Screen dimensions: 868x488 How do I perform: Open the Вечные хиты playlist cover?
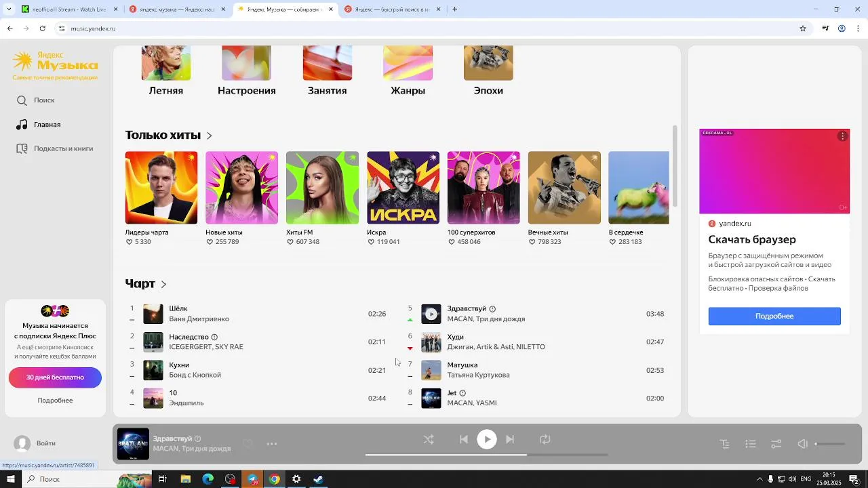564,188
